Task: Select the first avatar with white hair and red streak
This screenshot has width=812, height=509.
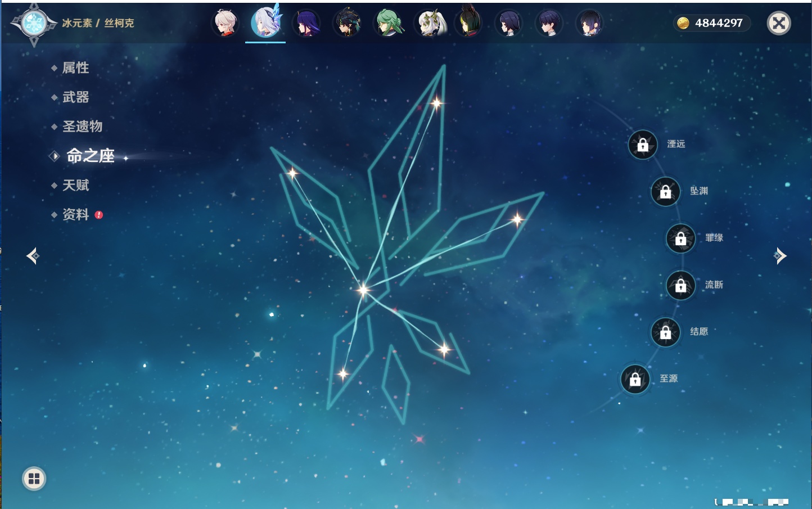Action: point(225,23)
